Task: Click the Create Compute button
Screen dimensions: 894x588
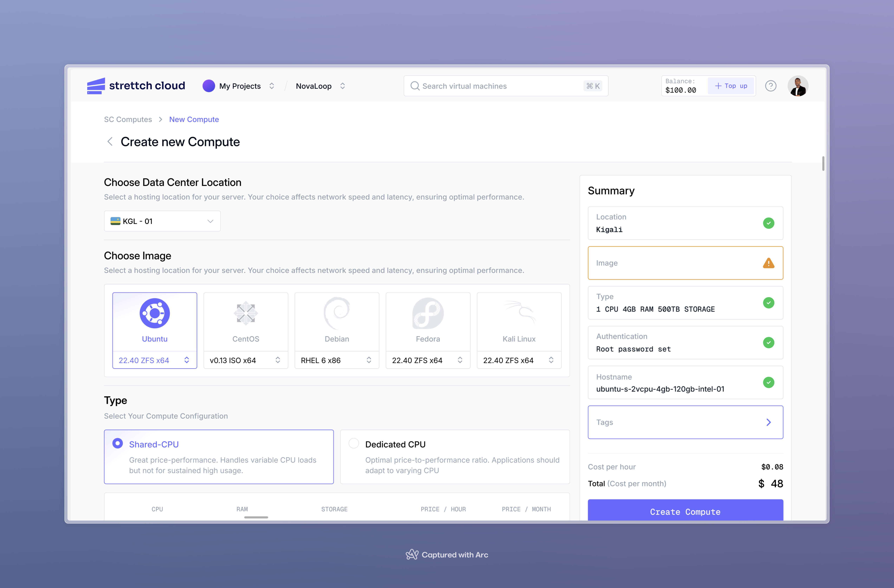Action: [x=685, y=511]
